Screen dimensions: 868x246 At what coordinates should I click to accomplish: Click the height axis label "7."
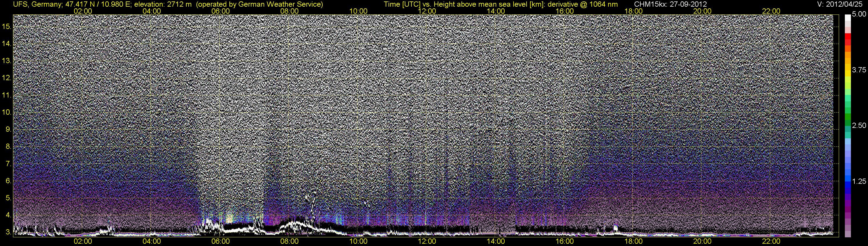[x=9, y=164]
